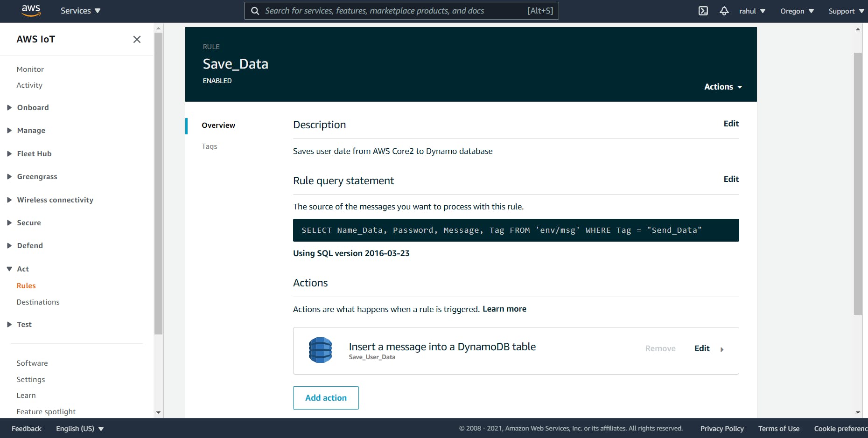The width and height of the screenshot is (868, 438).
Task: Close the AWS IoT sidebar
Action: pos(137,39)
